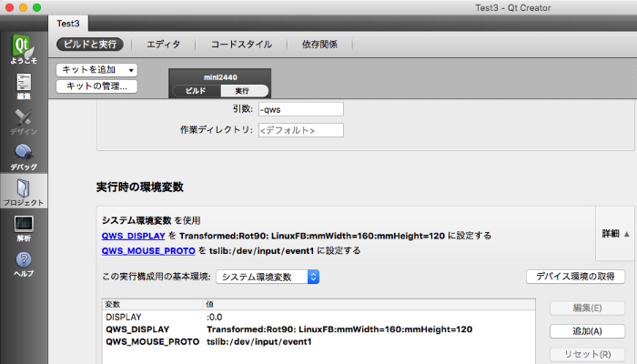Close the Qt Creator window
The image size is (637, 364).
(10, 7)
